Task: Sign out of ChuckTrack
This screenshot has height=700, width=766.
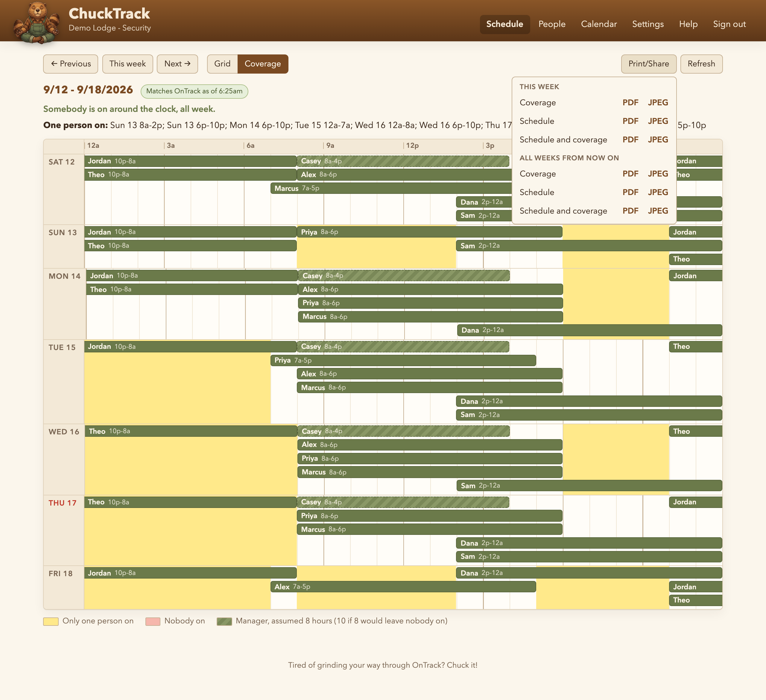Action: point(729,24)
